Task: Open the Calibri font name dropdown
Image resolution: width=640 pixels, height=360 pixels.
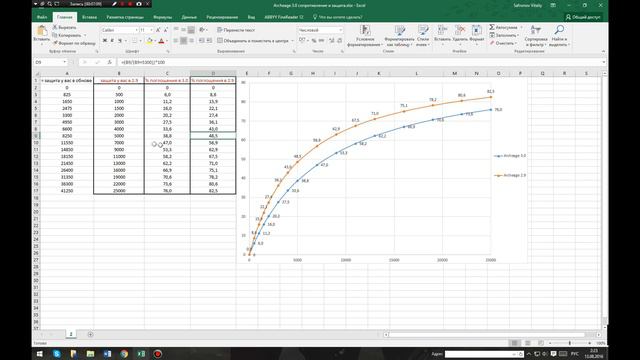Action: point(136,30)
